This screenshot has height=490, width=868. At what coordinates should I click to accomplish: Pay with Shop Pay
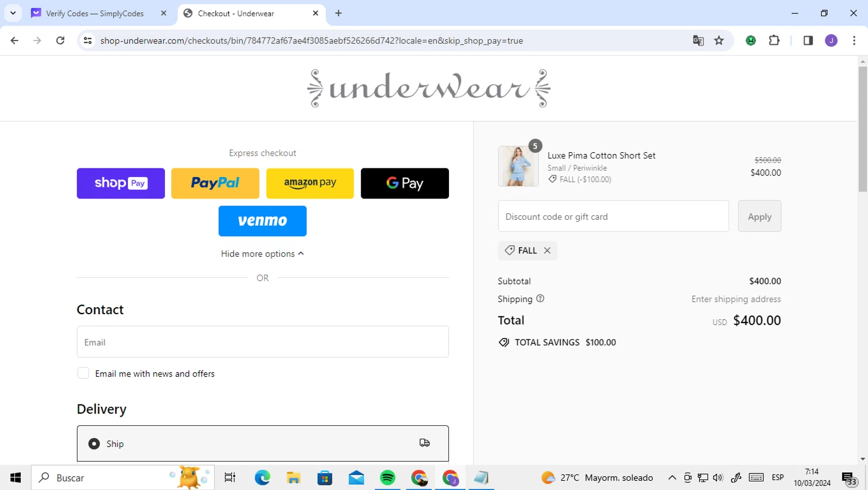(x=121, y=183)
